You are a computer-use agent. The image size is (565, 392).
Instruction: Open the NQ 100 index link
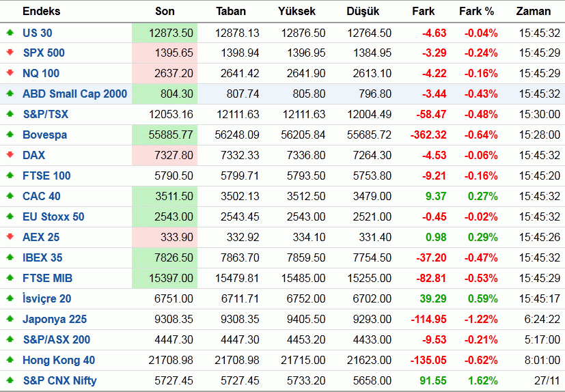tap(41, 74)
